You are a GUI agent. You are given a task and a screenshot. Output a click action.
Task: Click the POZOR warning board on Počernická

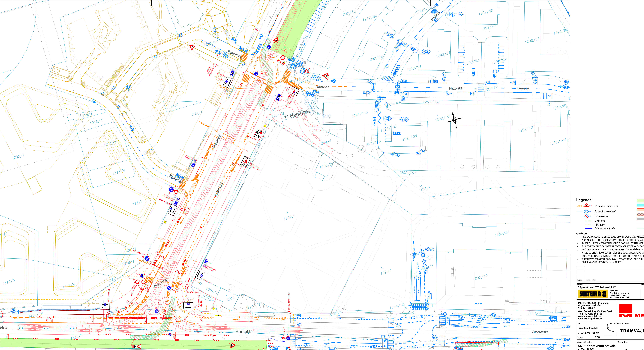(245, 162)
